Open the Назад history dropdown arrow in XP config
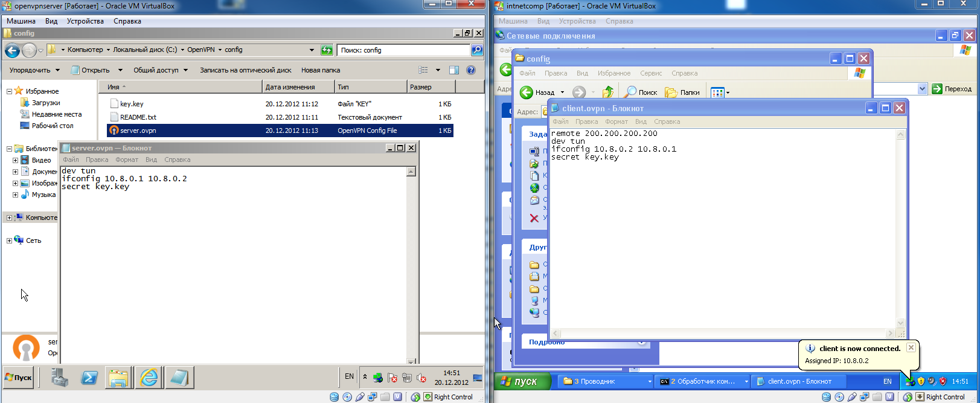Screen dimensions: 980x403 pos(562,92)
